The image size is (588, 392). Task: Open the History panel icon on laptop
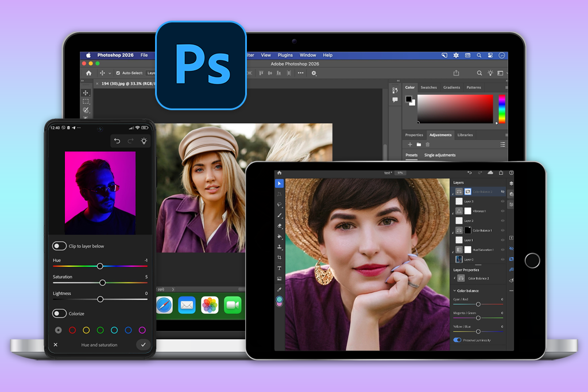(x=395, y=90)
